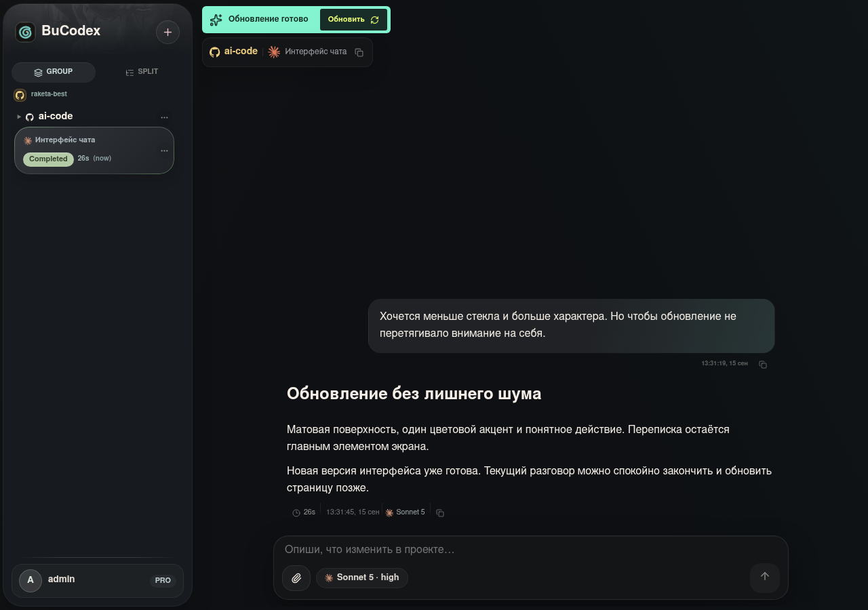
Task: Open the Интерфейс чата card options menu
Action: coord(164,150)
